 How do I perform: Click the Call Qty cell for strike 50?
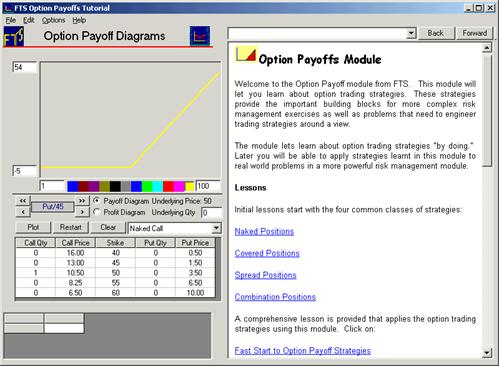click(x=36, y=273)
